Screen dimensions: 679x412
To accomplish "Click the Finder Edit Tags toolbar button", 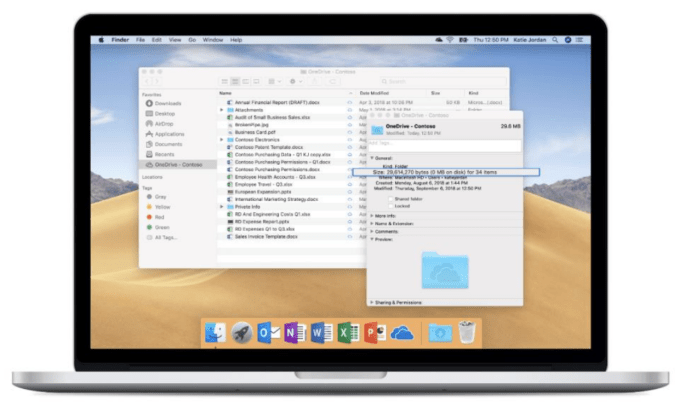I will (333, 81).
